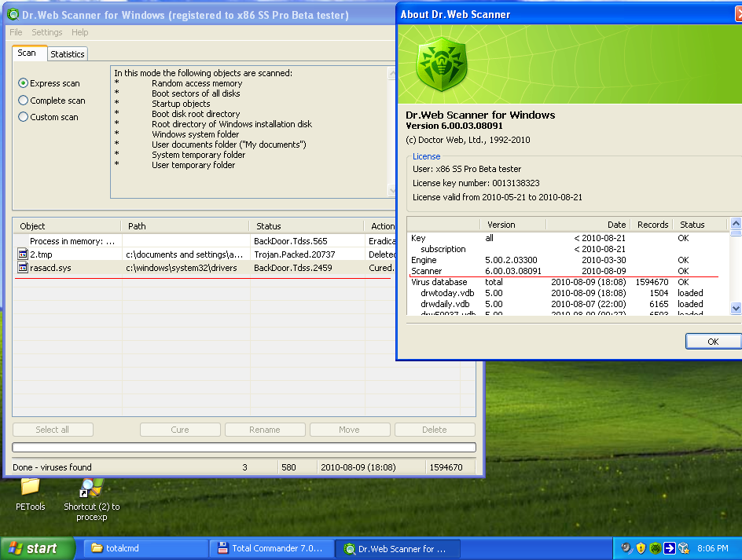Image resolution: width=742 pixels, height=560 pixels.
Task: Sort results by Object column header
Action: click(67, 226)
